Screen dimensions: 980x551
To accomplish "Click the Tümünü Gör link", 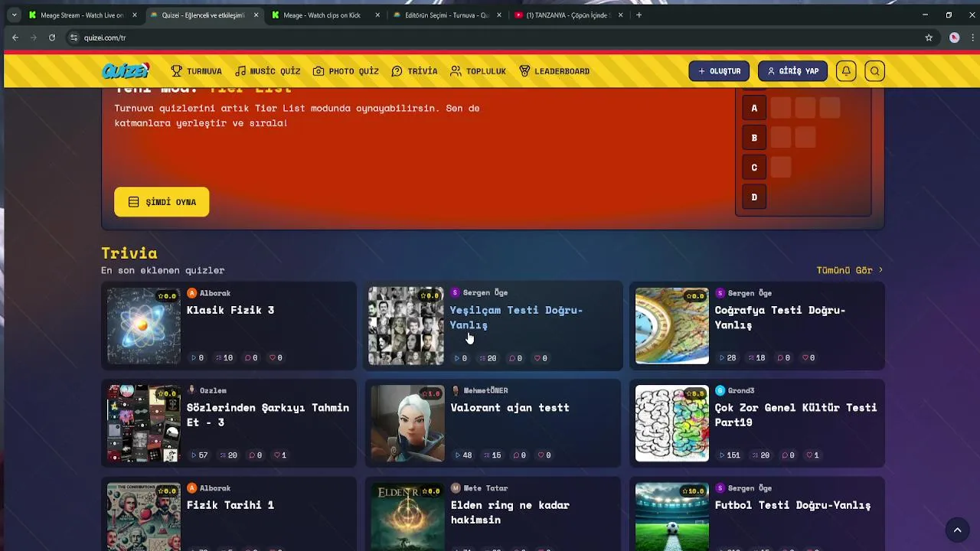I will coord(850,270).
